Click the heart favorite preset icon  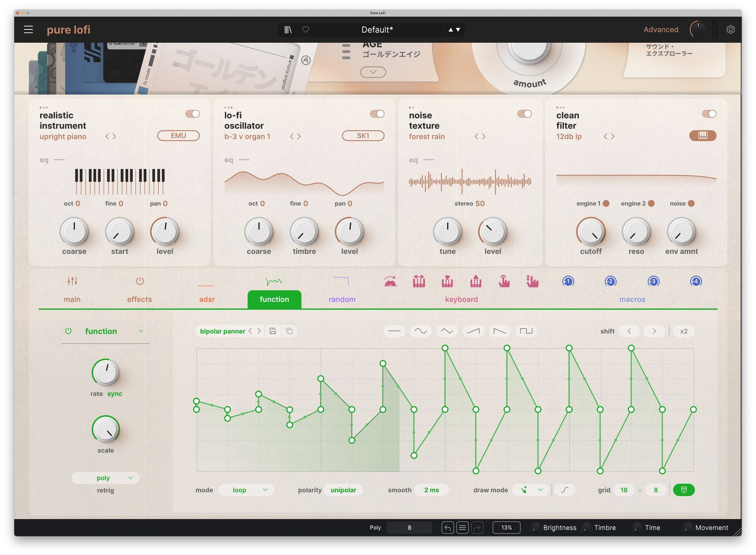[305, 30]
